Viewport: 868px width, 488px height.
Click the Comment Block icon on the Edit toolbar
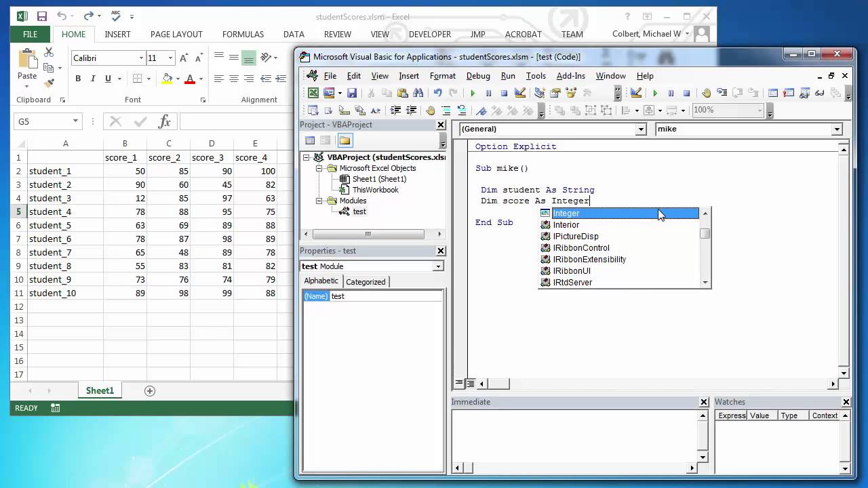(x=446, y=110)
